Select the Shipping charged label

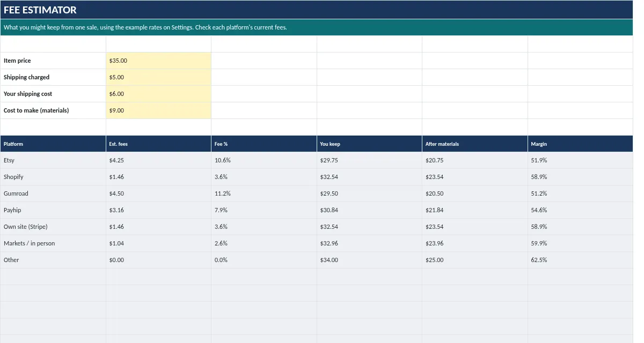coord(53,77)
